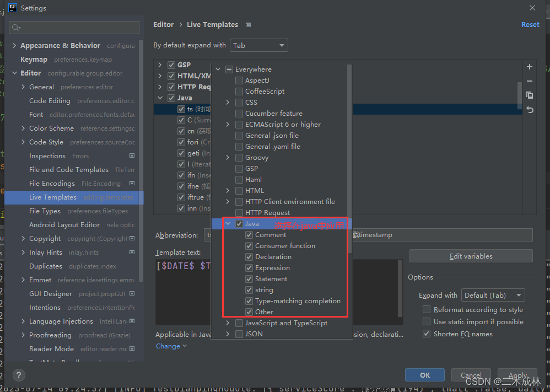The height and width of the screenshot is (392, 550).
Task: Click the project-level icon beside GUI Designer
Action: pos(132,293)
